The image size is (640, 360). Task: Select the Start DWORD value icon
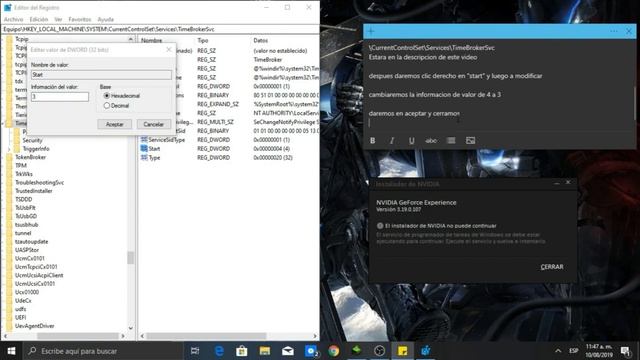click(x=144, y=149)
